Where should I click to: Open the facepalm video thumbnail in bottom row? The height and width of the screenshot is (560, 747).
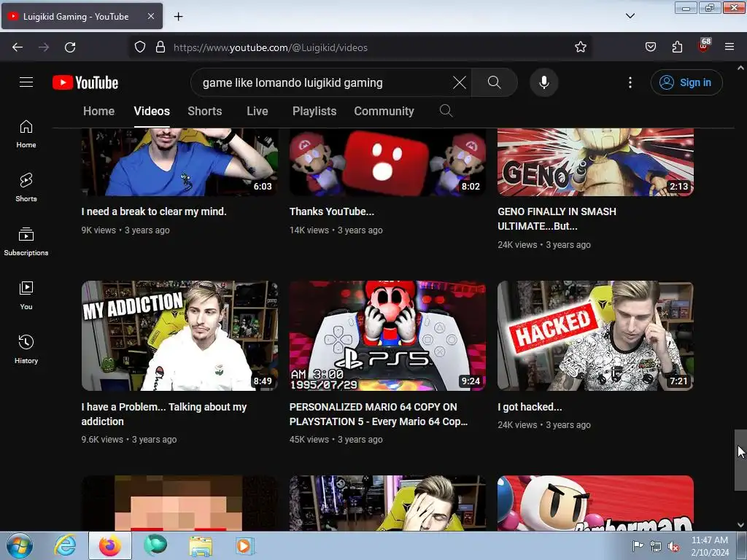point(388,503)
